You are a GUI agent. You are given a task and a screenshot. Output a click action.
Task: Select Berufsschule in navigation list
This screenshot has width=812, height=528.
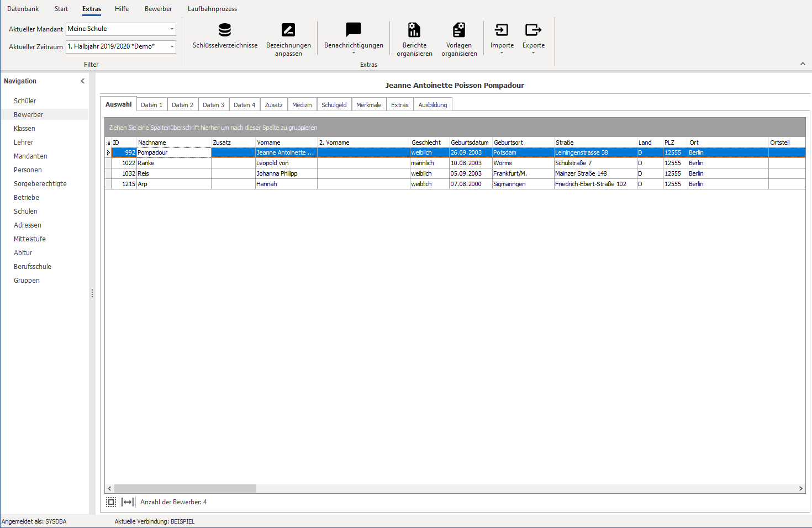[x=33, y=267]
